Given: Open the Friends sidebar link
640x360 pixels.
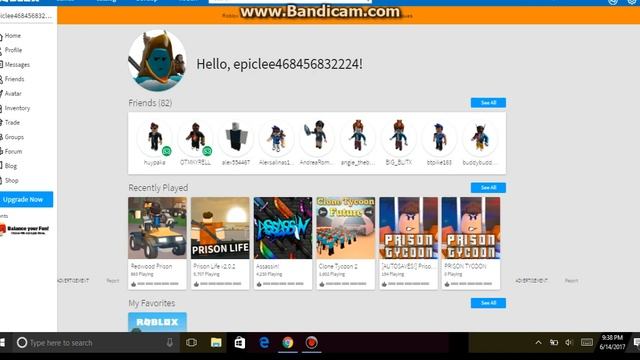Looking at the screenshot, I should tap(14, 79).
